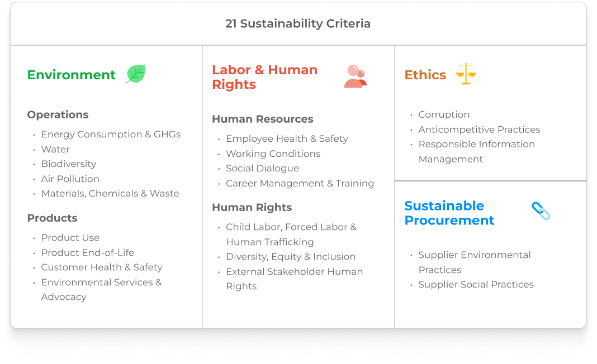Click the 21 Sustainability Criteria title
597x364 pixels.
[298, 23]
